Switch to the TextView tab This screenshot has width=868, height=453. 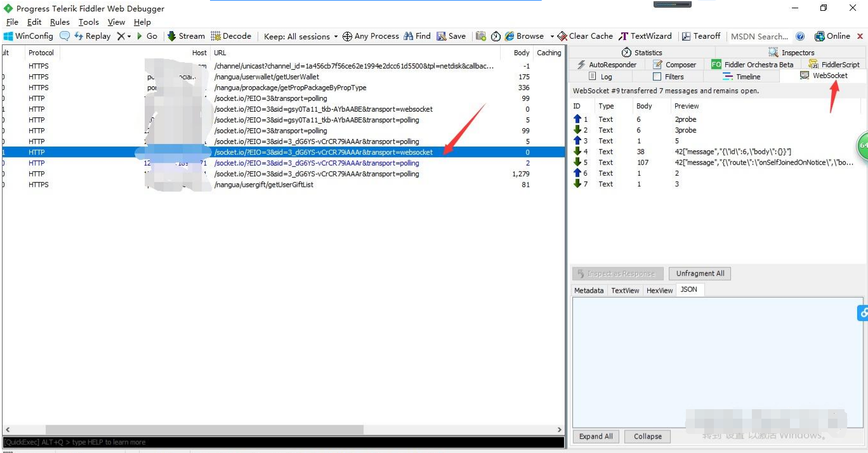(x=625, y=290)
